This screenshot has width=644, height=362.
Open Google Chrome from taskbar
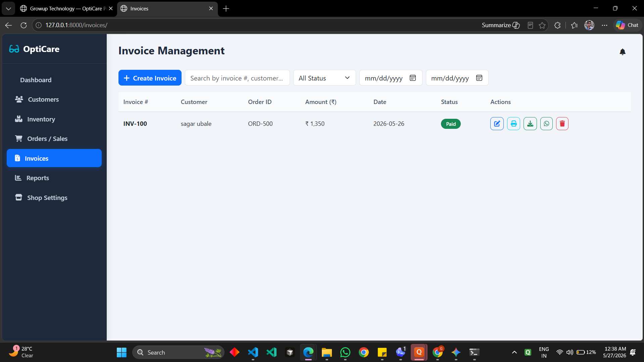point(363,352)
